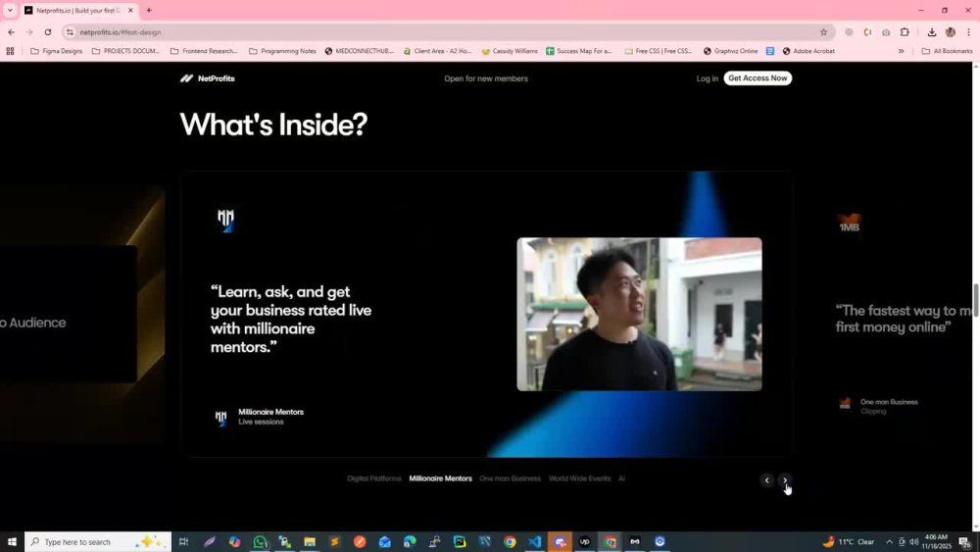The width and height of the screenshot is (980, 552).
Task: Open Adobe Acrobat bookmark
Action: (808, 51)
